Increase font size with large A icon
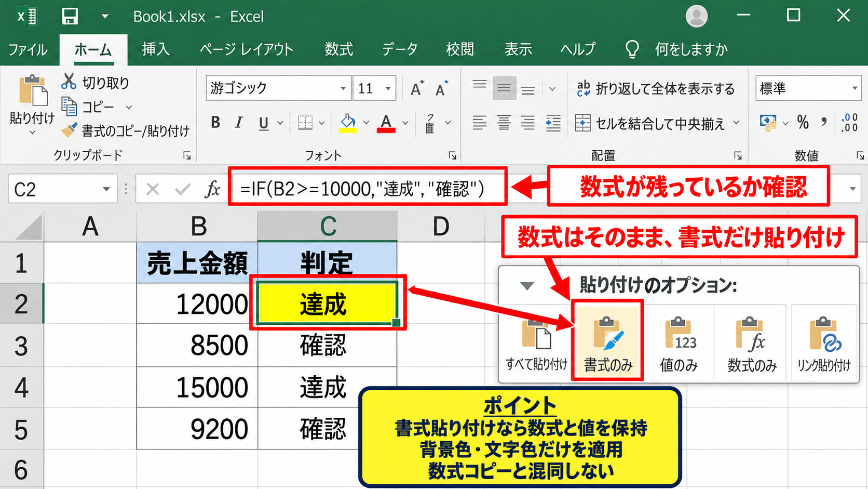 pos(417,88)
